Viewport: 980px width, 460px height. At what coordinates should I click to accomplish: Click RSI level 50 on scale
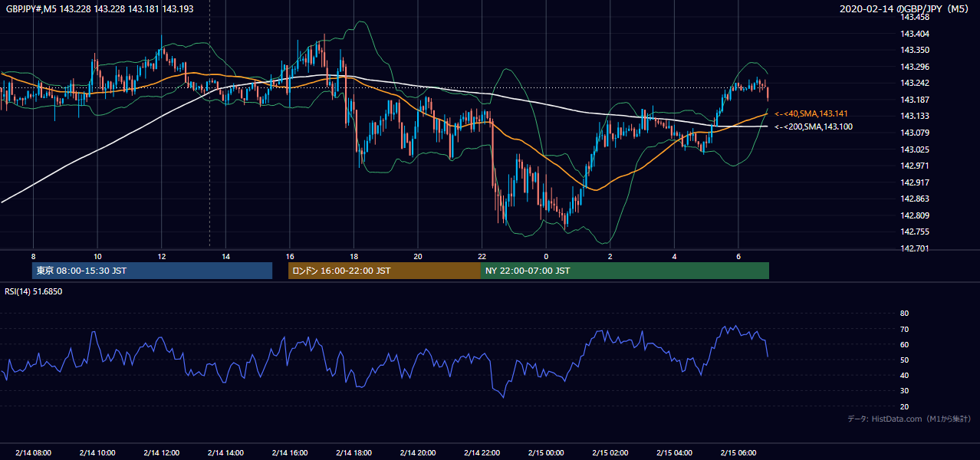click(905, 360)
